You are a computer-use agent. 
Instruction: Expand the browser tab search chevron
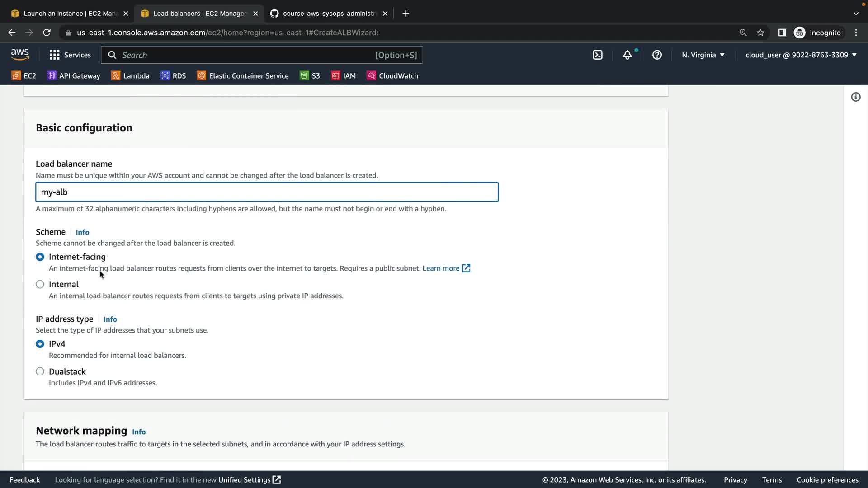coord(855,14)
